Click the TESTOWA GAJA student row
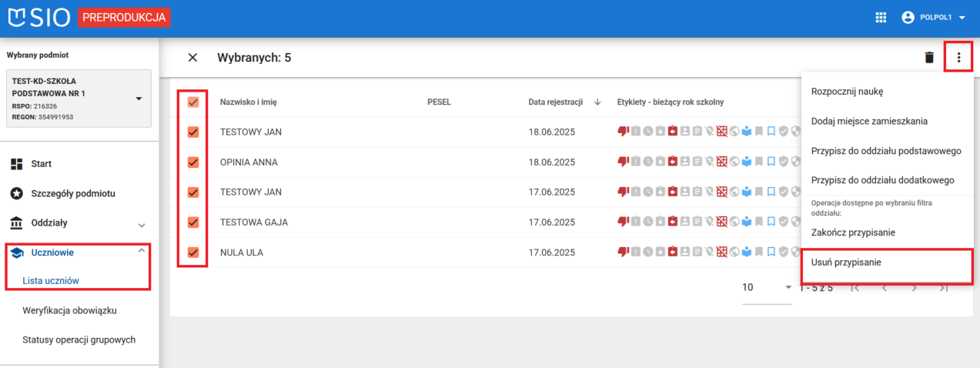980x368 pixels. point(254,222)
